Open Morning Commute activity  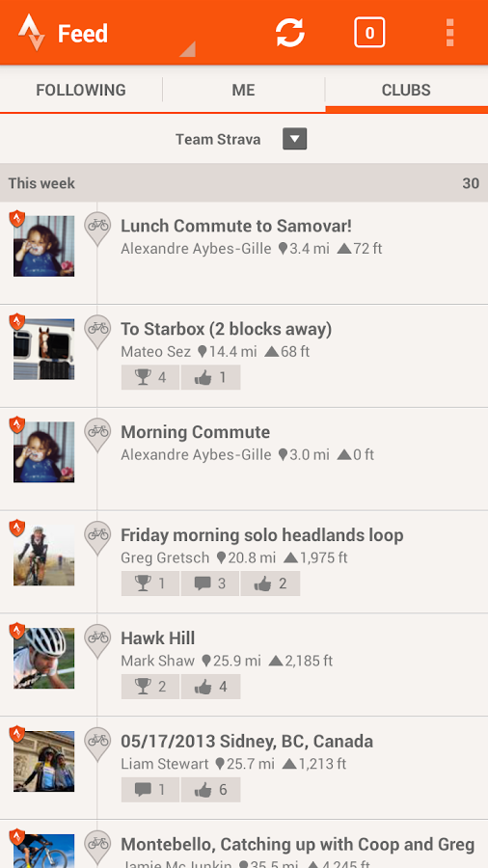tap(244, 459)
